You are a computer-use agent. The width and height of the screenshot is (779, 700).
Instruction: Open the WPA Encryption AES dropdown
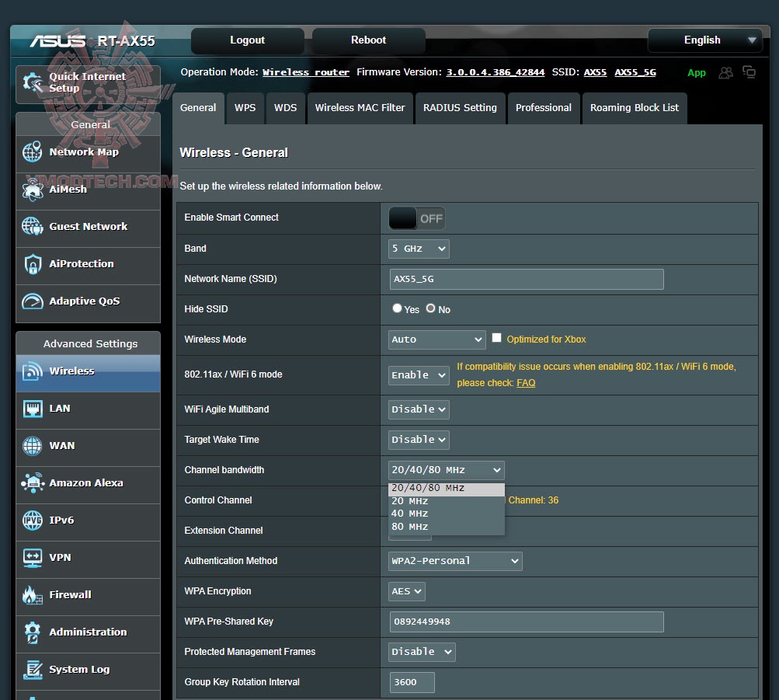pyautogui.click(x=406, y=591)
